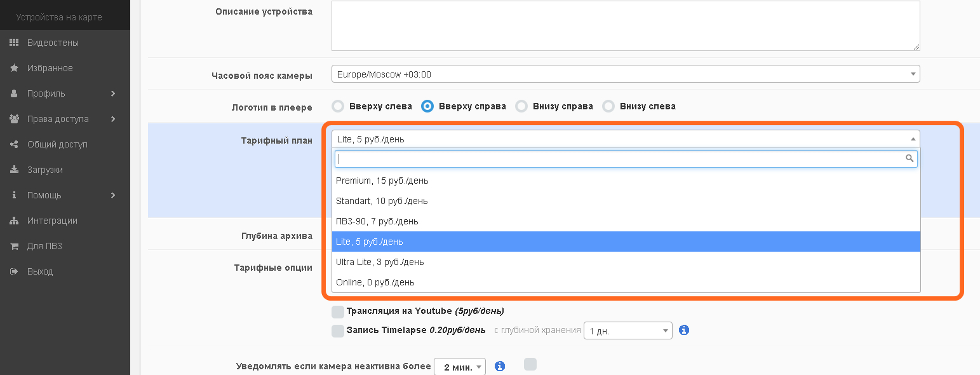Open the inactivity minutes dropdown
This screenshot has width=980, height=375.
(459, 367)
